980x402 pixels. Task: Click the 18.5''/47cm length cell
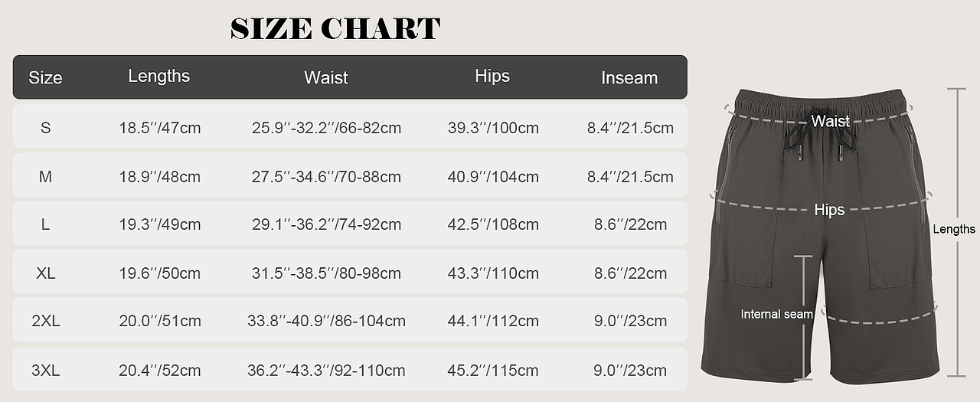pyautogui.click(x=159, y=128)
